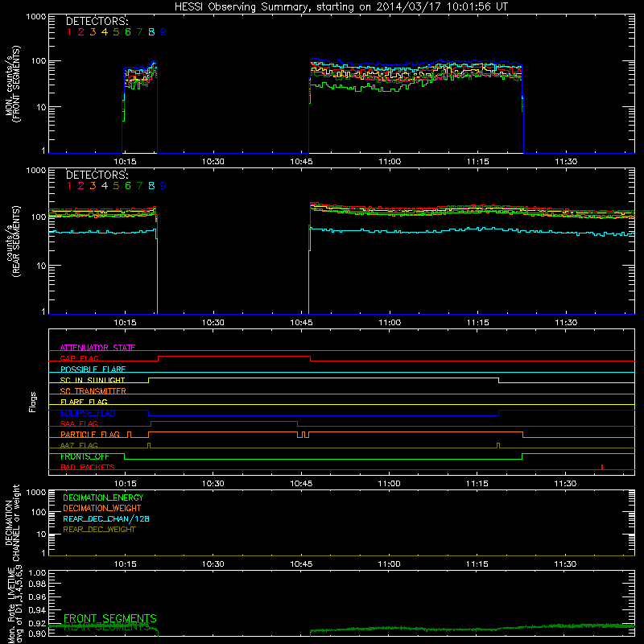Click the SC_TRANSMITTER flag label
This screenshot has width=644, height=644.
[93, 391]
